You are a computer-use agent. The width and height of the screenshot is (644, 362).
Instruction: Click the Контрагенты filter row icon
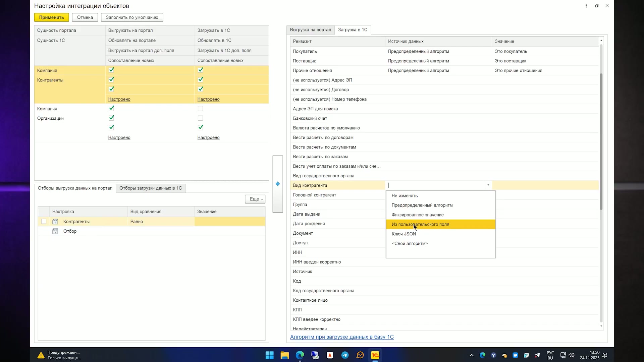(x=55, y=222)
